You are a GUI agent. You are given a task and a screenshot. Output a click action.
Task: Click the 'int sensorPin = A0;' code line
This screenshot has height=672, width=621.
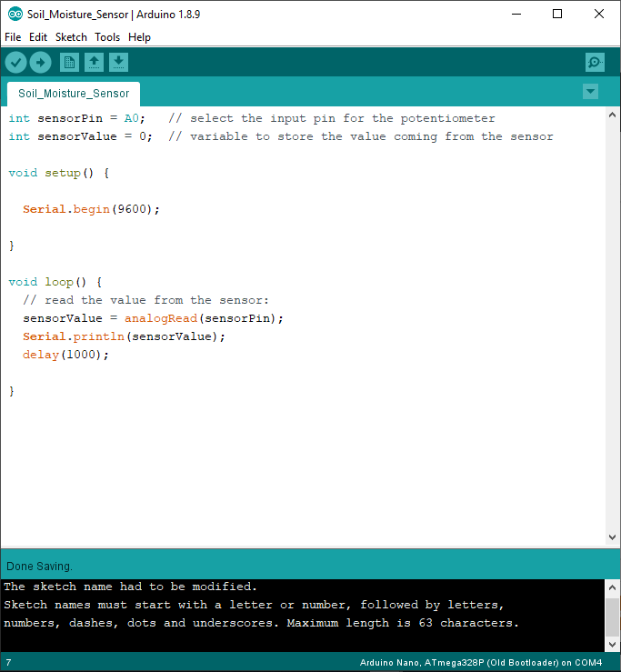76,118
